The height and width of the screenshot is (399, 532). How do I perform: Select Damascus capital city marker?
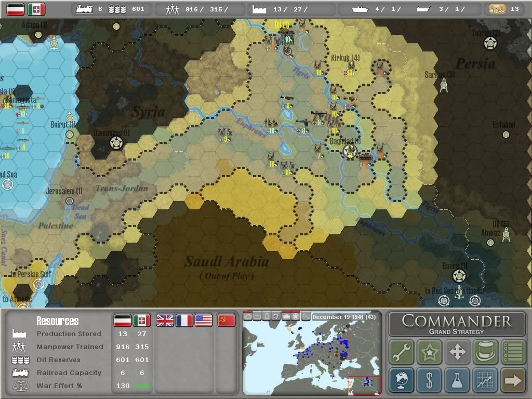pos(116,143)
